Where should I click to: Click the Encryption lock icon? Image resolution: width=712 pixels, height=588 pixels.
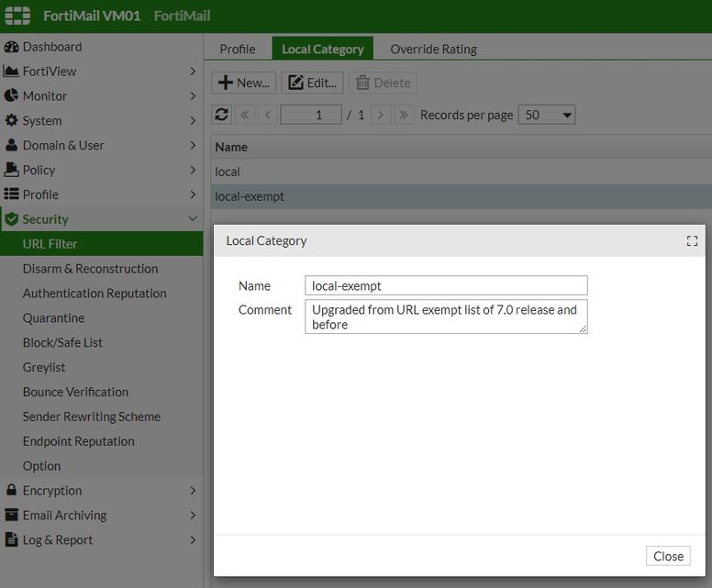[x=11, y=491]
